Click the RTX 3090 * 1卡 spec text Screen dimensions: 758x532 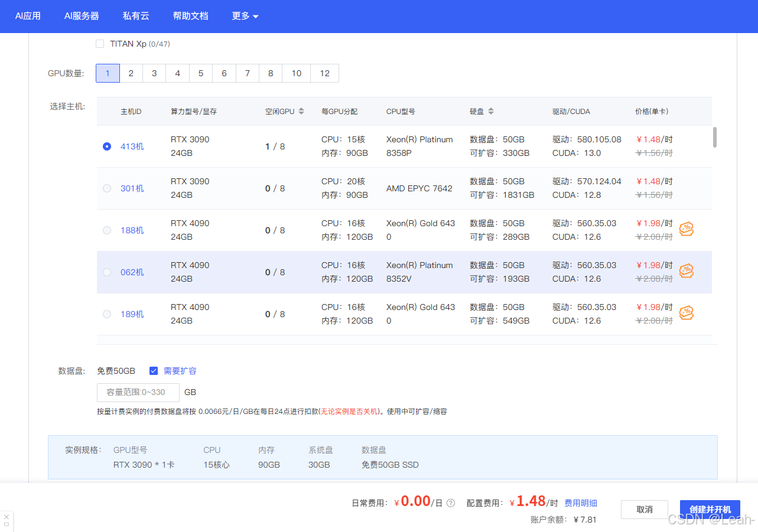pos(144,465)
